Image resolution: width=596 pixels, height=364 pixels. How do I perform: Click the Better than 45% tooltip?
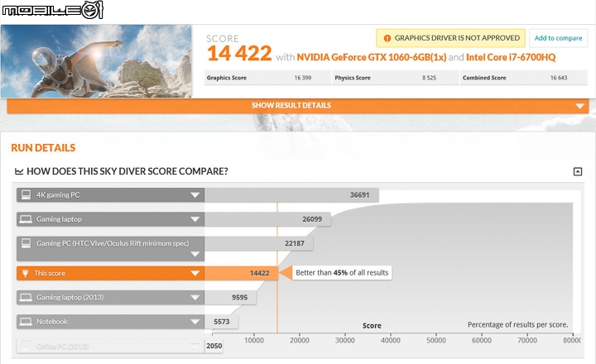point(342,273)
